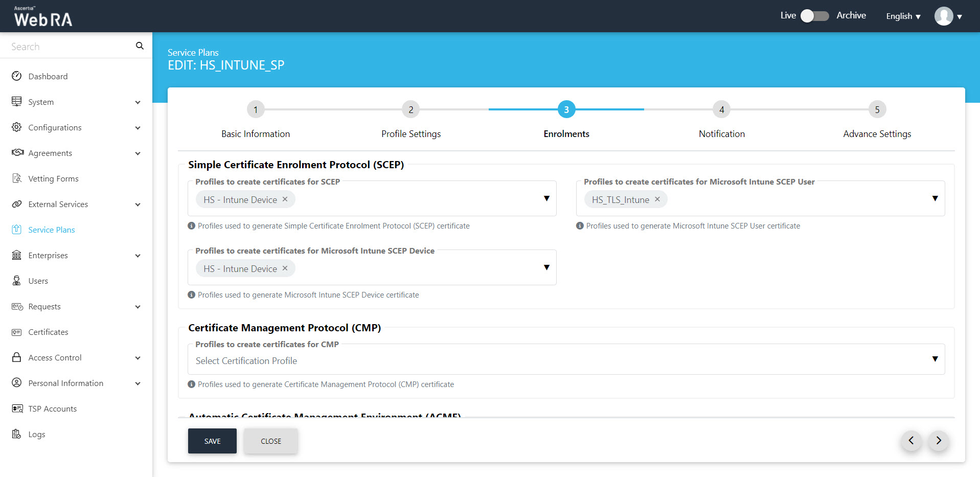
Task: Toggle the Live/Archive switch
Action: coord(814,16)
